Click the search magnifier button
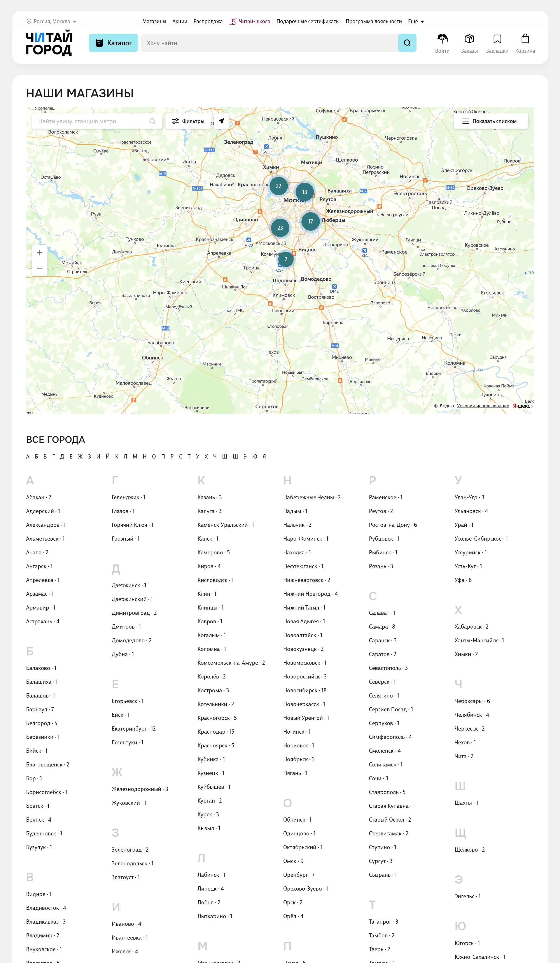560x963 pixels. 407,43
